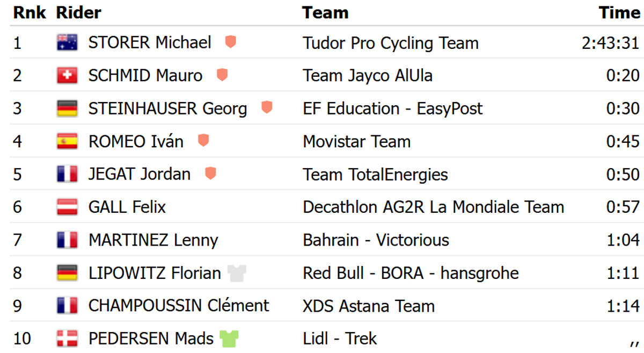Image resolution: width=644 pixels, height=353 pixels.
Task: Open rider profile STORER Michael
Action: click(150, 42)
